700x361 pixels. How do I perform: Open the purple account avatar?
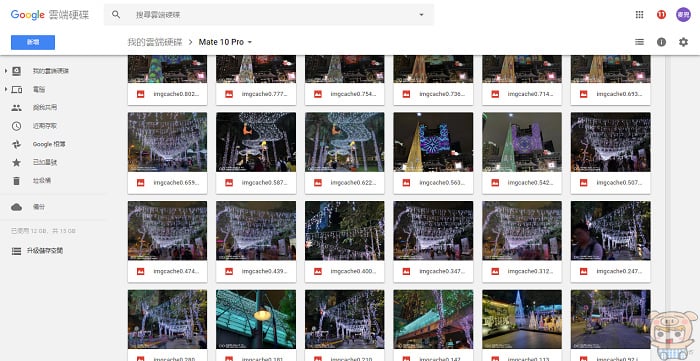click(x=683, y=15)
